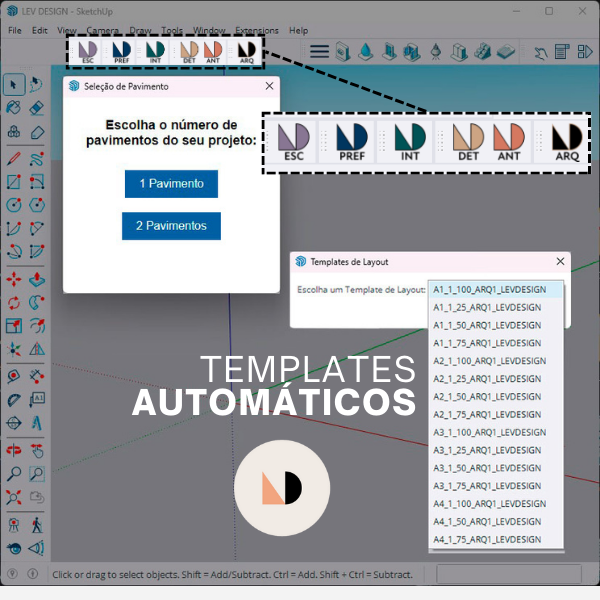Select the Polygon tool
The height and width of the screenshot is (600, 600).
pos(37,205)
